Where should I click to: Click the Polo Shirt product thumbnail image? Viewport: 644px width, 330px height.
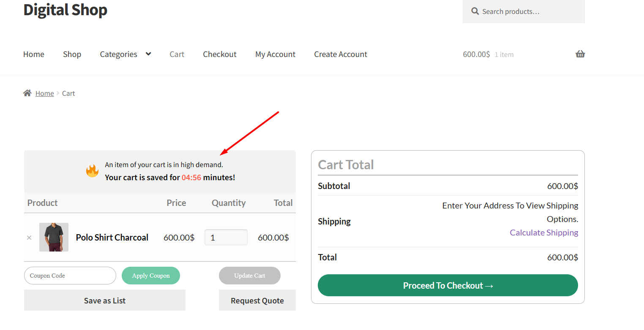(54, 237)
